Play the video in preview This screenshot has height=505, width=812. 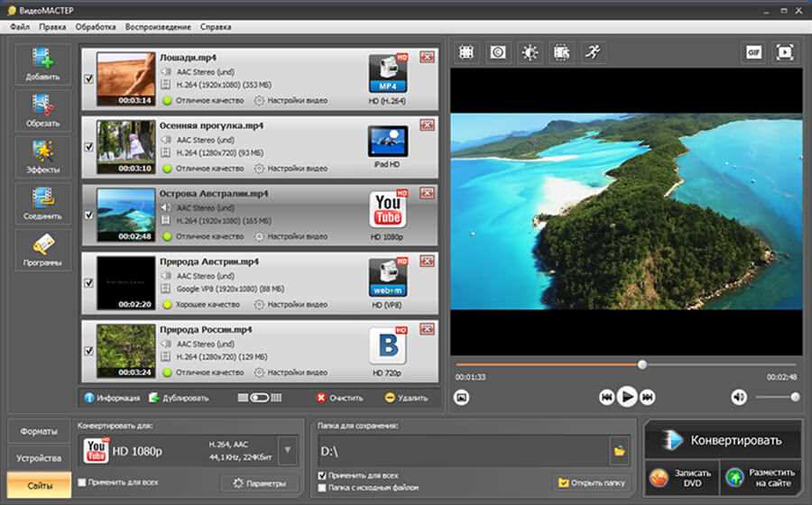coord(627,398)
